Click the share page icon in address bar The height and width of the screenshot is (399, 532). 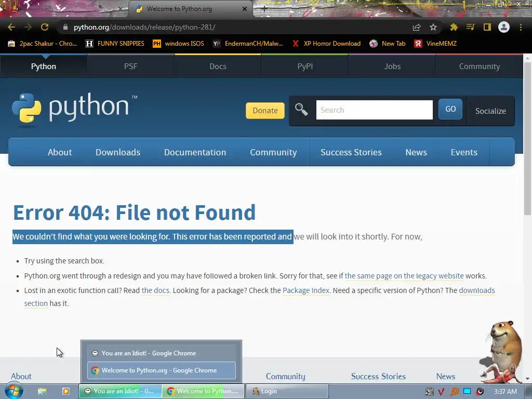417,28
